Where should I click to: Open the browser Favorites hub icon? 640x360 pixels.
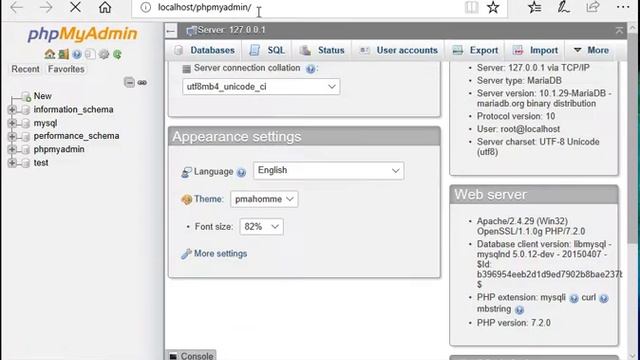534,7
